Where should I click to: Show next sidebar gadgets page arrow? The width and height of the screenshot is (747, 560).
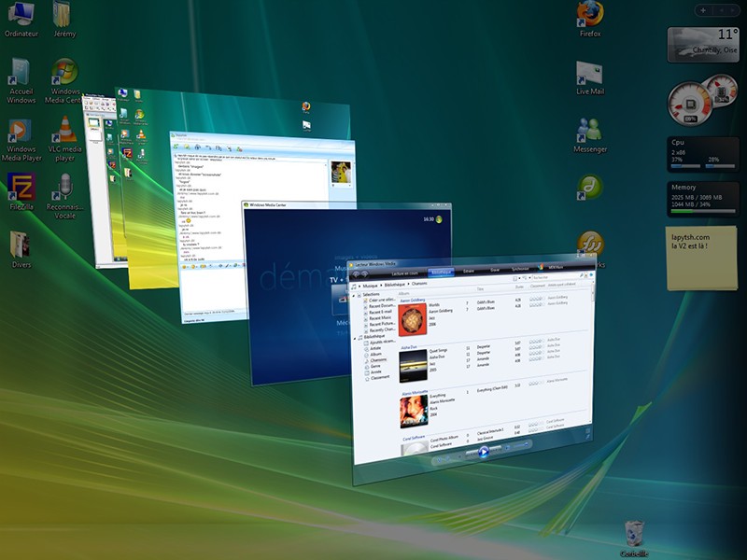point(733,10)
